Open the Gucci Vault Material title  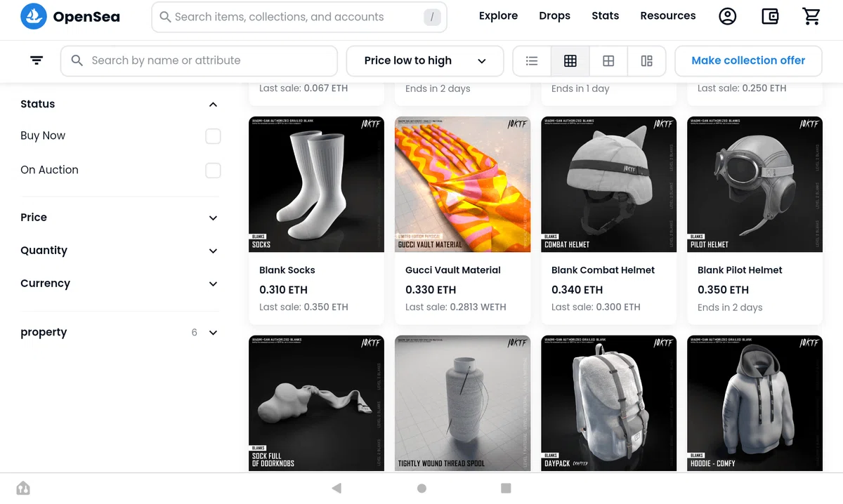point(453,270)
